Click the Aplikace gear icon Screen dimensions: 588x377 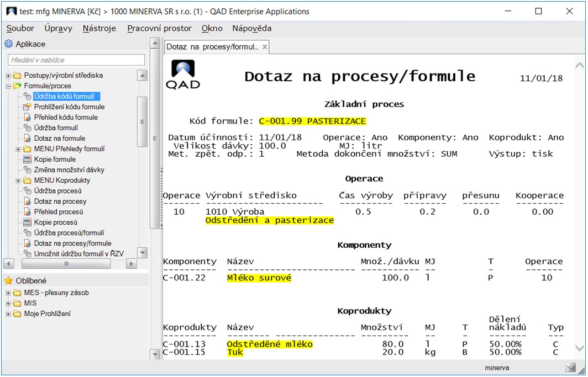click(x=8, y=44)
